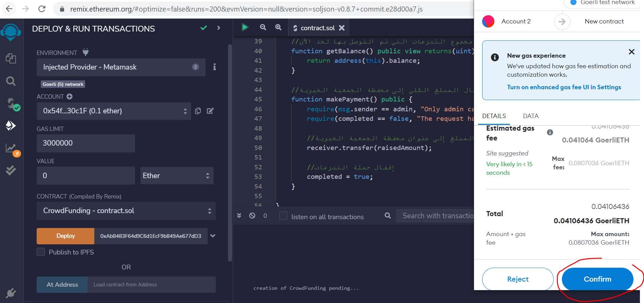Zoom out the editor font
The width and height of the screenshot is (644, 303).
pos(263,27)
